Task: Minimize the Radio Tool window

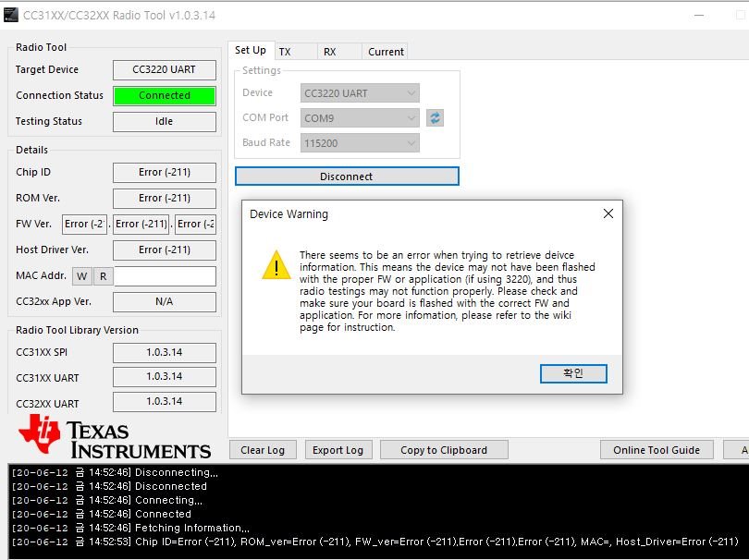Action: coord(699,15)
